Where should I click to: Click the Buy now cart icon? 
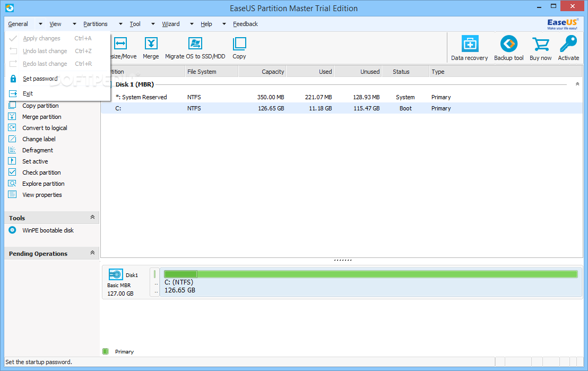pos(540,44)
